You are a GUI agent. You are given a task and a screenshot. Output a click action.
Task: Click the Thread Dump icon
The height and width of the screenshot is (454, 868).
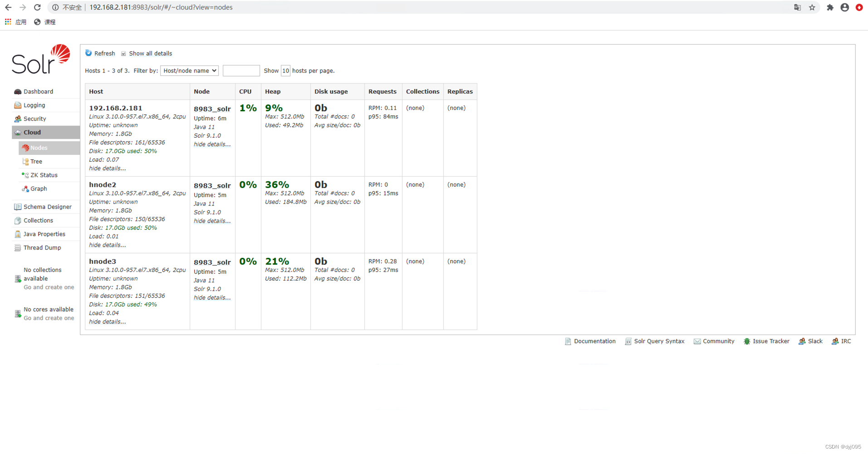(18, 248)
